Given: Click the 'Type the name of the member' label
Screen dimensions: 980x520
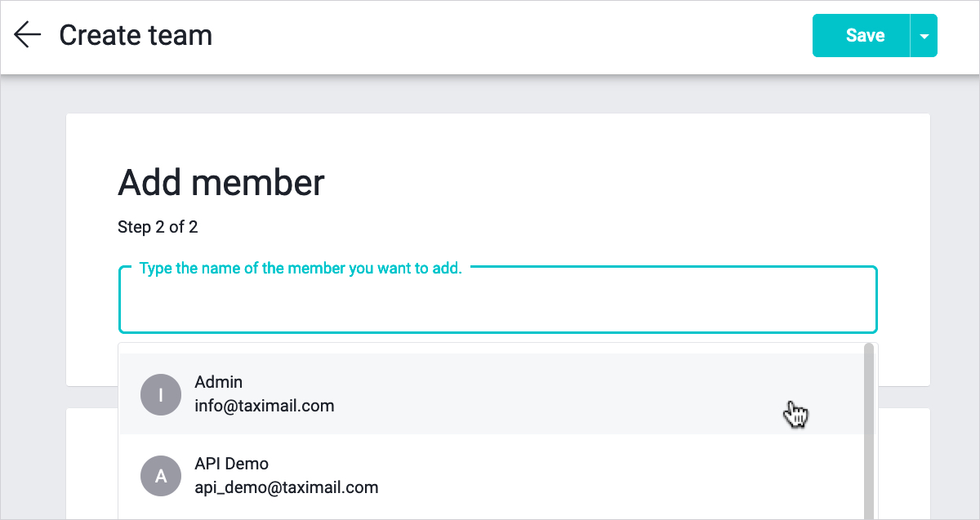Looking at the screenshot, I should tap(301, 269).
